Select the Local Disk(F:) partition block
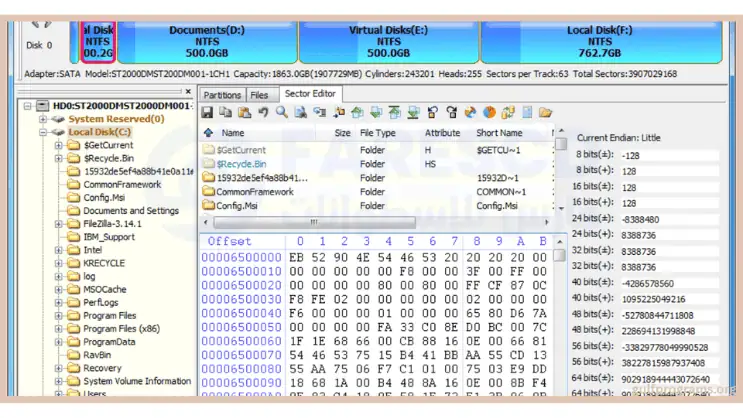Screen dimensions: 743x418 [x=600, y=42]
